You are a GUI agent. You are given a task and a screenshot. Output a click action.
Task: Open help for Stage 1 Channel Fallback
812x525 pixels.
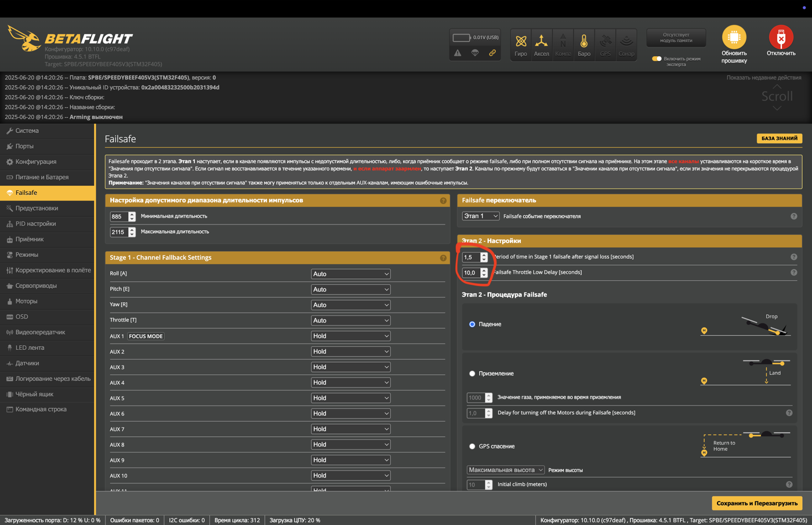[x=443, y=258]
